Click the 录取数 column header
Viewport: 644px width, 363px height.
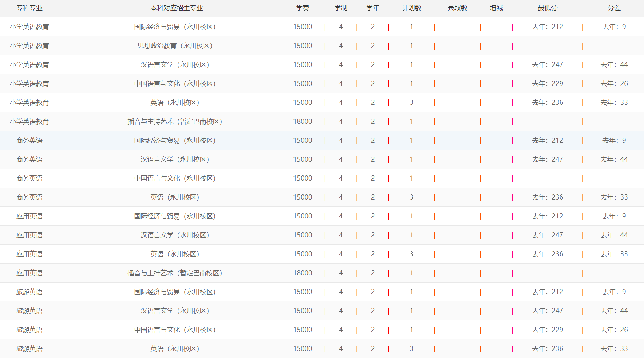coord(458,8)
